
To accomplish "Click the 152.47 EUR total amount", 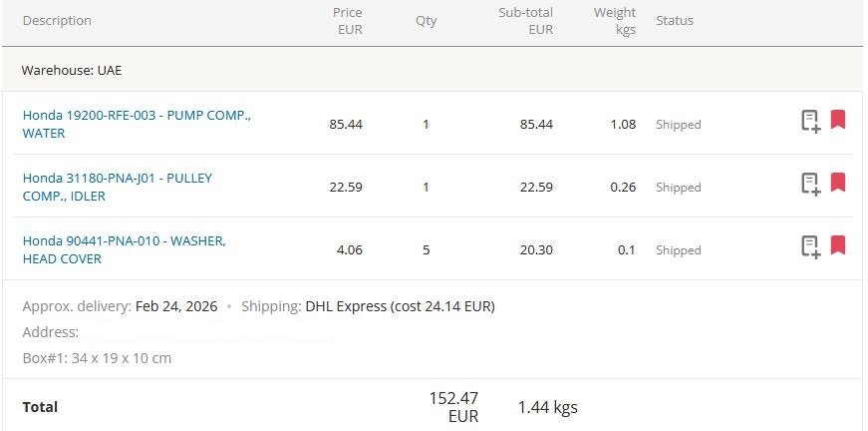I will (454, 406).
